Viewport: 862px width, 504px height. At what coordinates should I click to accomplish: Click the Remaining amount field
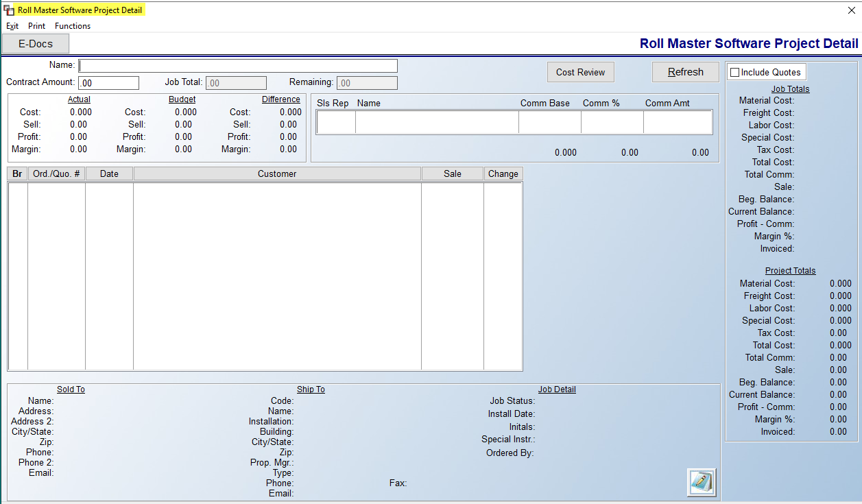(367, 83)
